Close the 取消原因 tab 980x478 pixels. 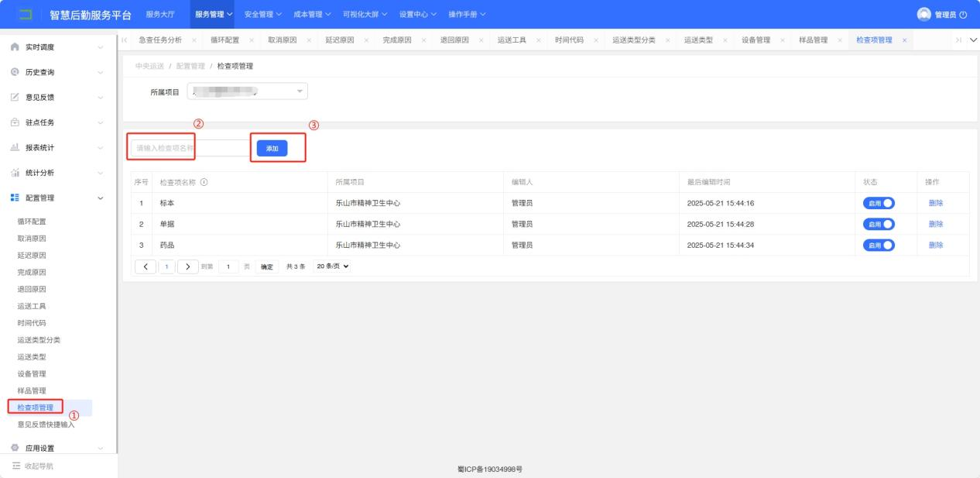[x=309, y=40]
